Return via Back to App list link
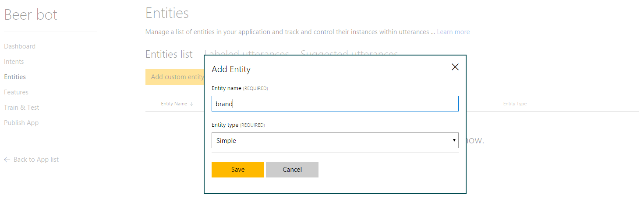The image size is (644, 219). (36, 160)
